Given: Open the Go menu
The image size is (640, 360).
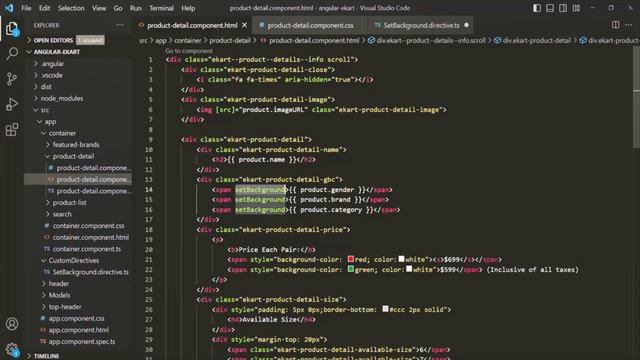Looking at the screenshot, I should [118, 8].
